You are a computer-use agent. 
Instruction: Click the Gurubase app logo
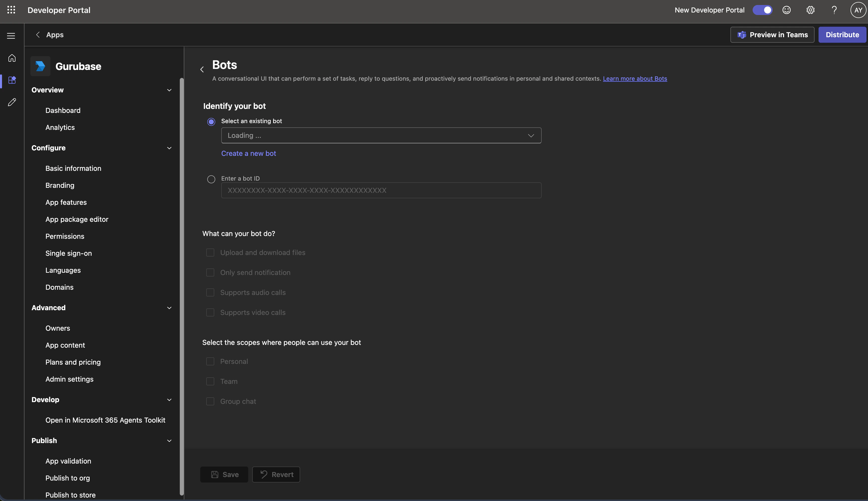coord(41,66)
